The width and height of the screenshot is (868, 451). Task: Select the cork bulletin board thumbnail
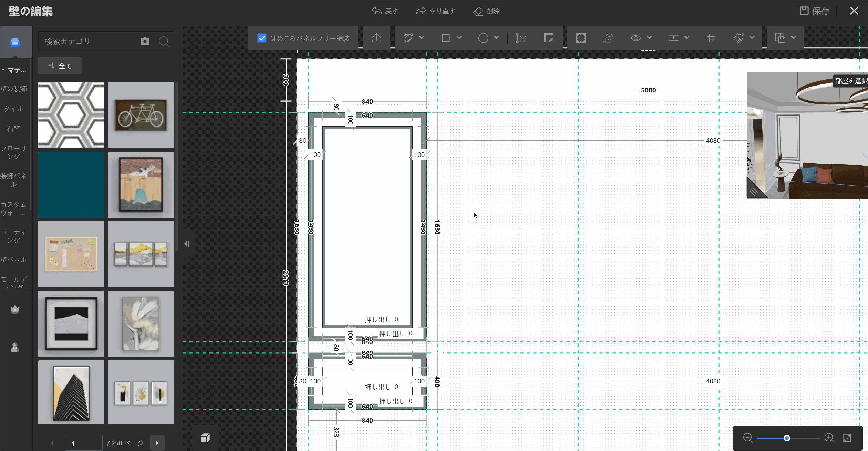click(x=71, y=254)
